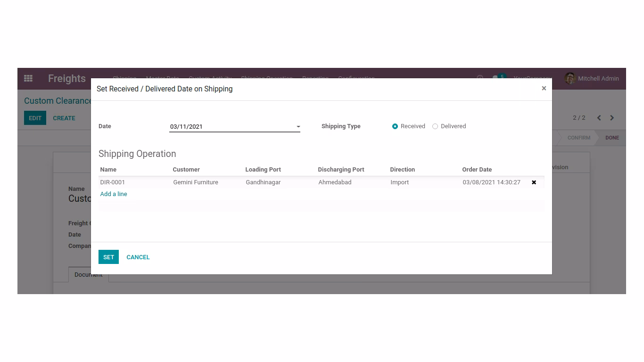Screen dimensions: 644x362
Task: Open the messages chat icon
Action: click(x=495, y=78)
